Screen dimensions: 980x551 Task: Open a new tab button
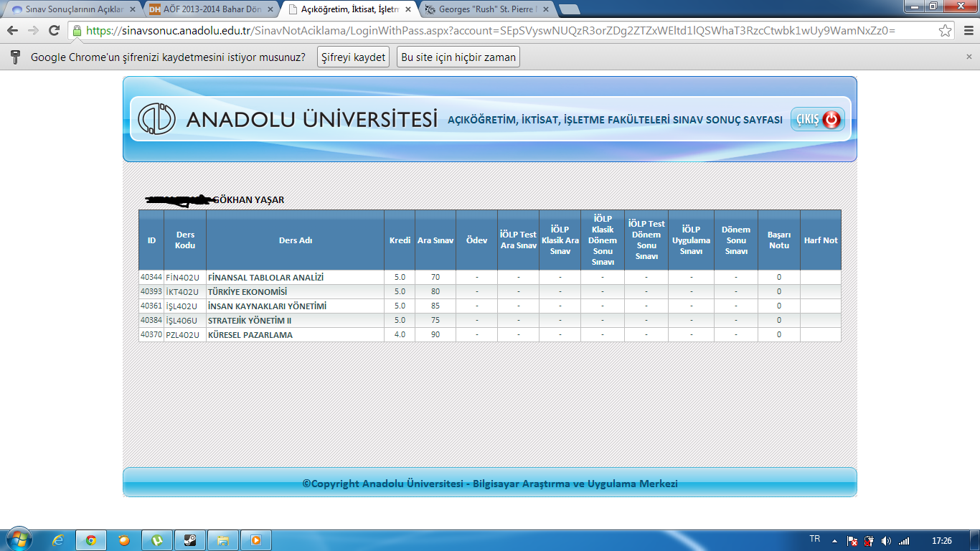(569, 10)
